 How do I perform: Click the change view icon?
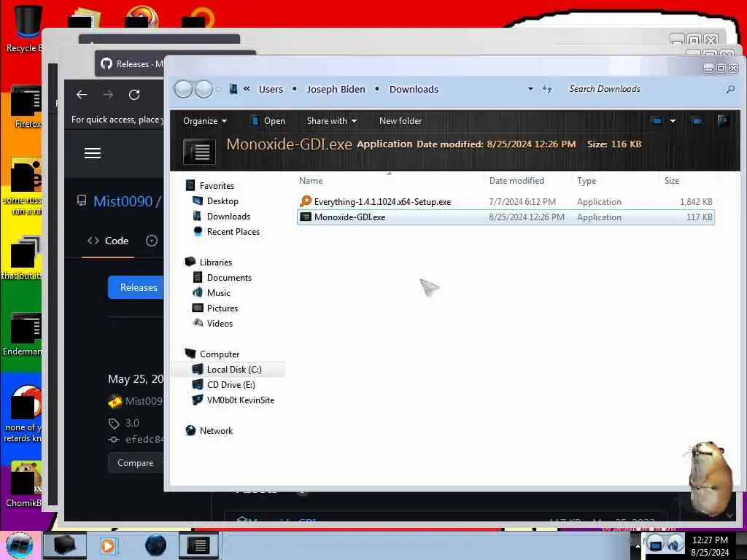[657, 121]
